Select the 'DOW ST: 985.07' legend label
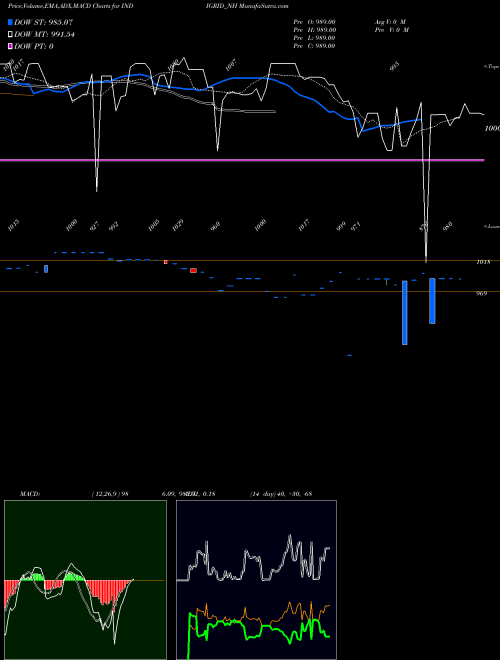Image resolution: width=500 pixels, height=660 pixels. click(x=43, y=22)
